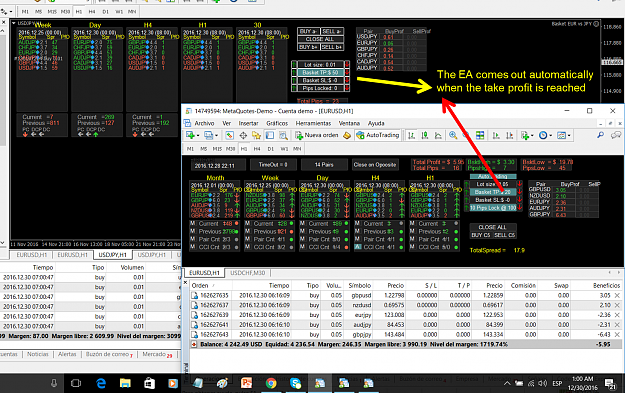The width and height of the screenshot is (625, 393).
Task: Open MetaEditor yellow book icon
Action: pos(347,136)
